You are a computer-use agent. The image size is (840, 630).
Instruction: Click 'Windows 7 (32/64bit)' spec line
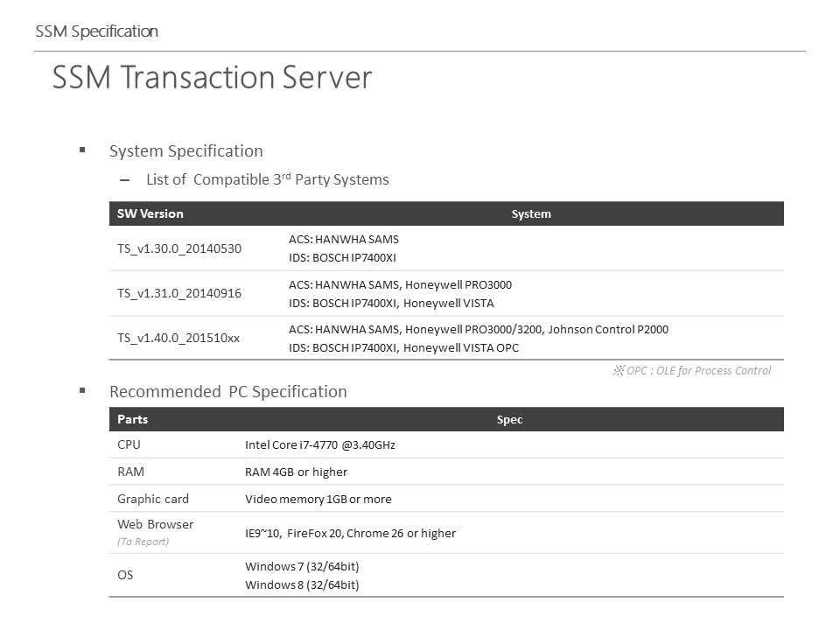(x=302, y=566)
